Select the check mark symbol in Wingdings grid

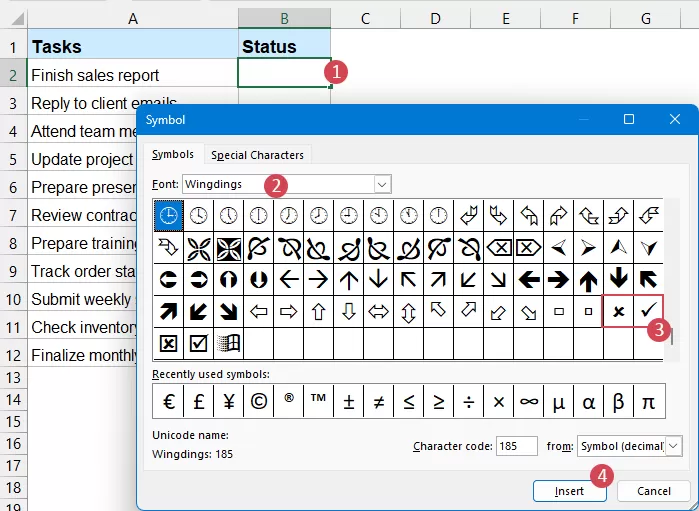[649, 311]
